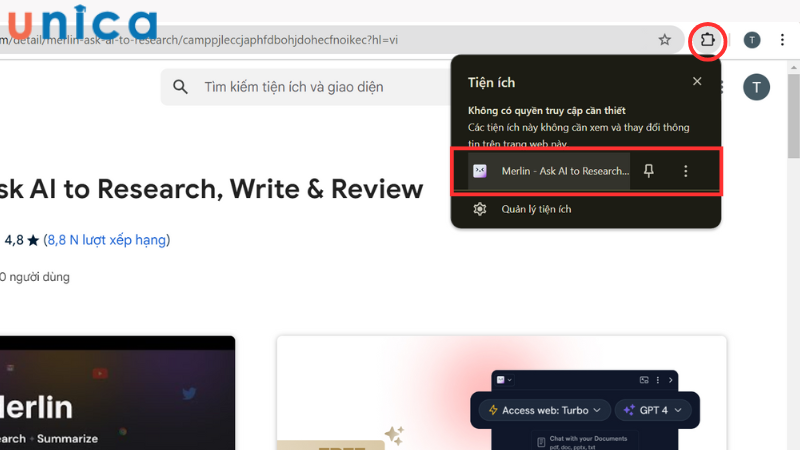Open the large T account avatar on the page
Viewport: 800px width, 450px height.
pos(756,87)
